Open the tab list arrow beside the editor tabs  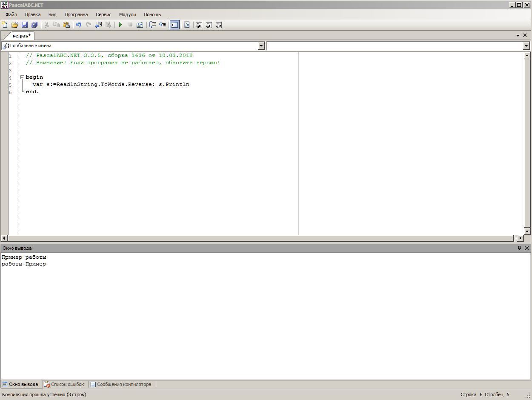point(518,36)
